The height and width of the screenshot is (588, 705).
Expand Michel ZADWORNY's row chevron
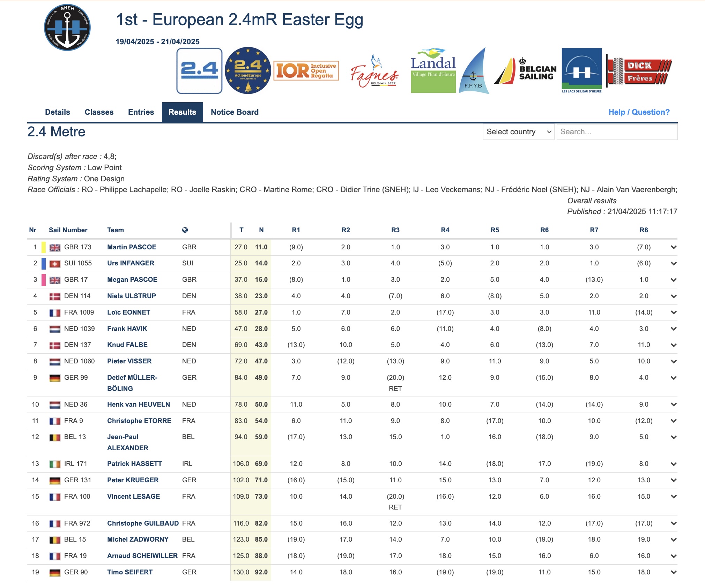click(x=674, y=540)
